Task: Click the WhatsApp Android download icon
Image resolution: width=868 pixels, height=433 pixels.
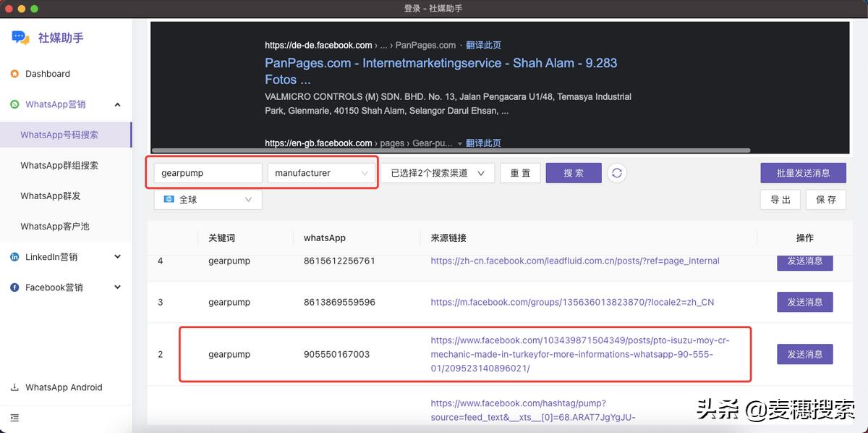Action: tap(14, 387)
